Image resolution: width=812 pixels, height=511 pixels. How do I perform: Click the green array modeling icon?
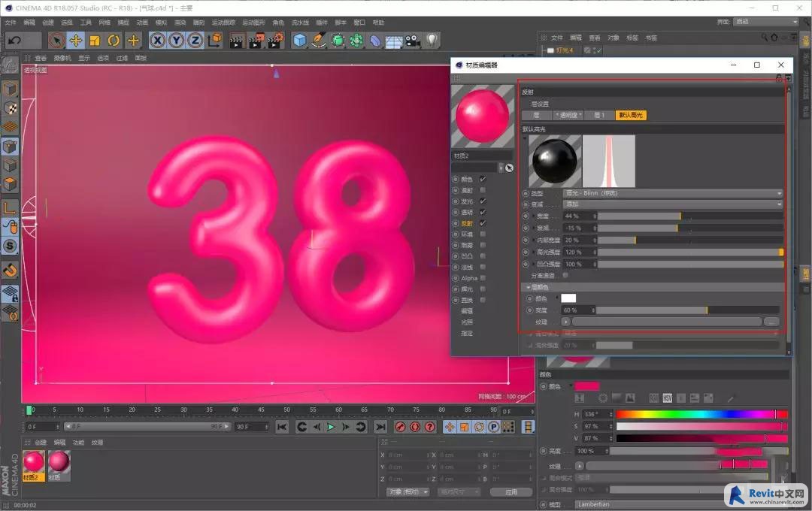pyautogui.click(x=356, y=40)
